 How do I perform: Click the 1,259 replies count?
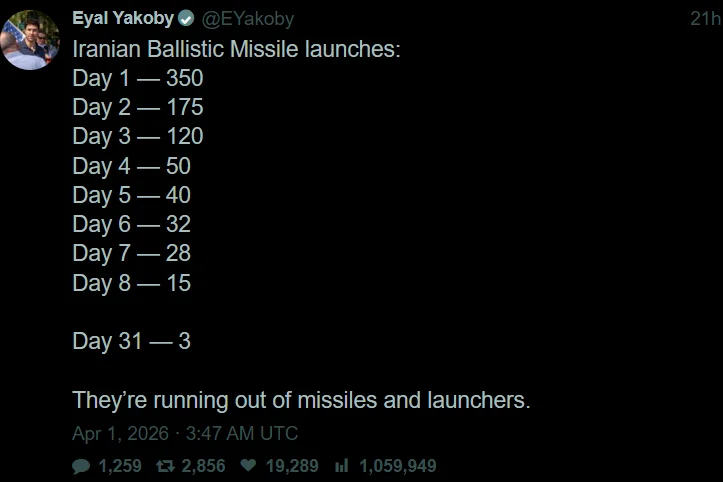click(x=120, y=466)
